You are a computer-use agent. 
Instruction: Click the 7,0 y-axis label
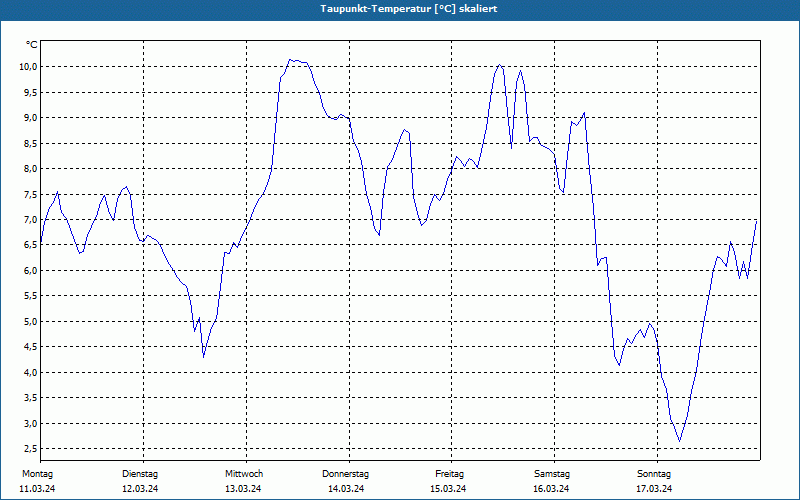click(x=31, y=220)
